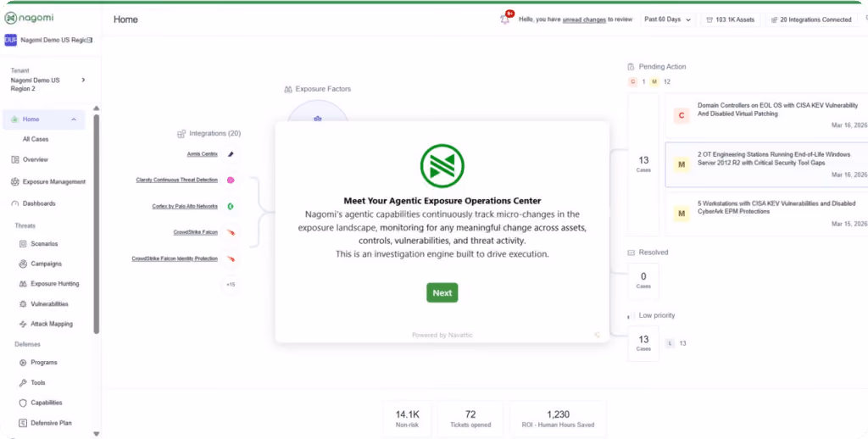Click the blue tenant avatar badge
The image size is (868, 439).
tap(10, 40)
